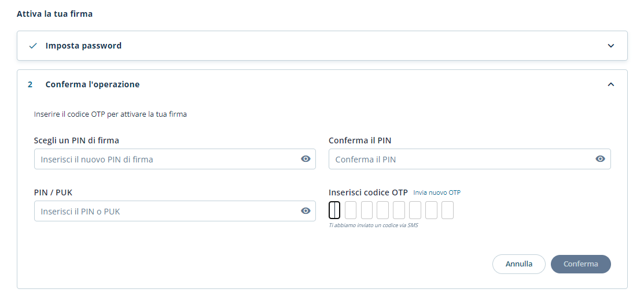Click the last OTP digit box

tap(447, 210)
